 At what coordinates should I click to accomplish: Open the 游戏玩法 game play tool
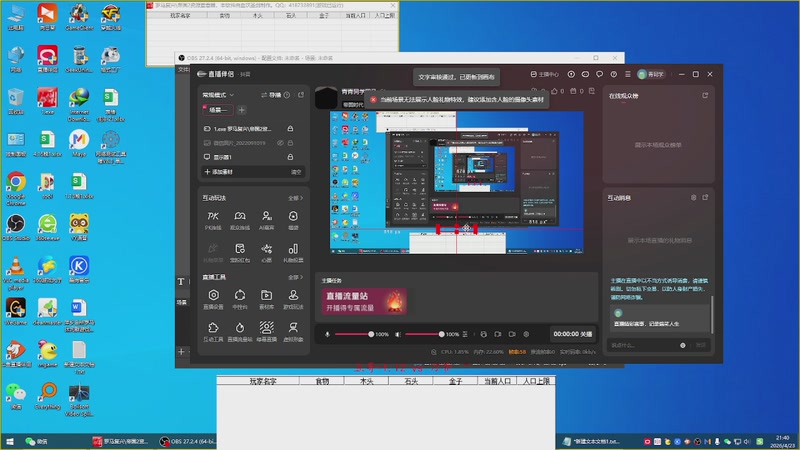point(293,299)
